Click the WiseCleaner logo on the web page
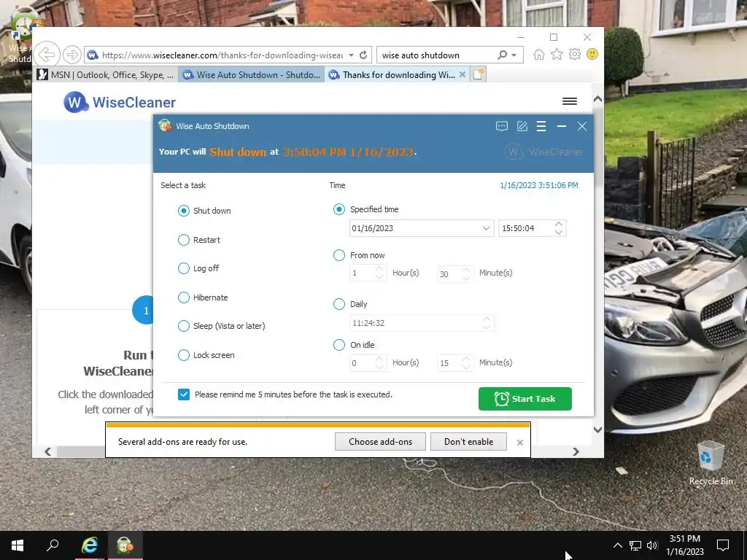Image resolution: width=747 pixels, height=560 pixels. (120, 102)
